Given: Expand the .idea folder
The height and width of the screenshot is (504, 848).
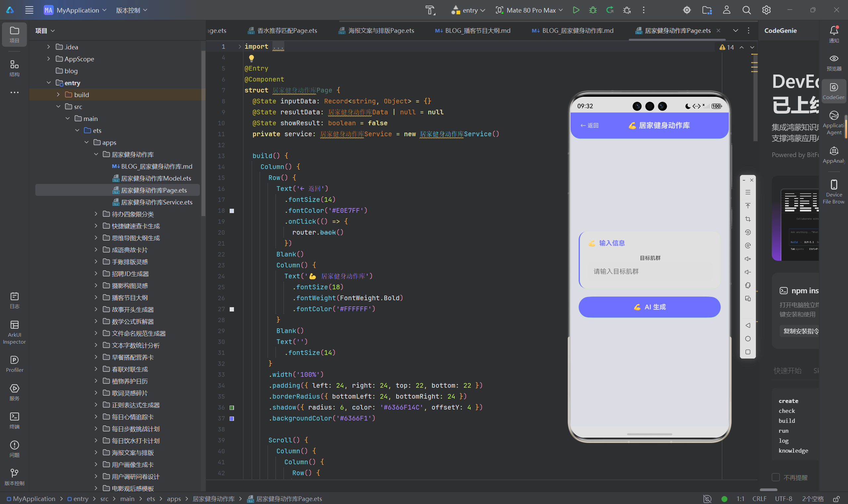Looking at the screenshot, I should click(x=49, y=47).
